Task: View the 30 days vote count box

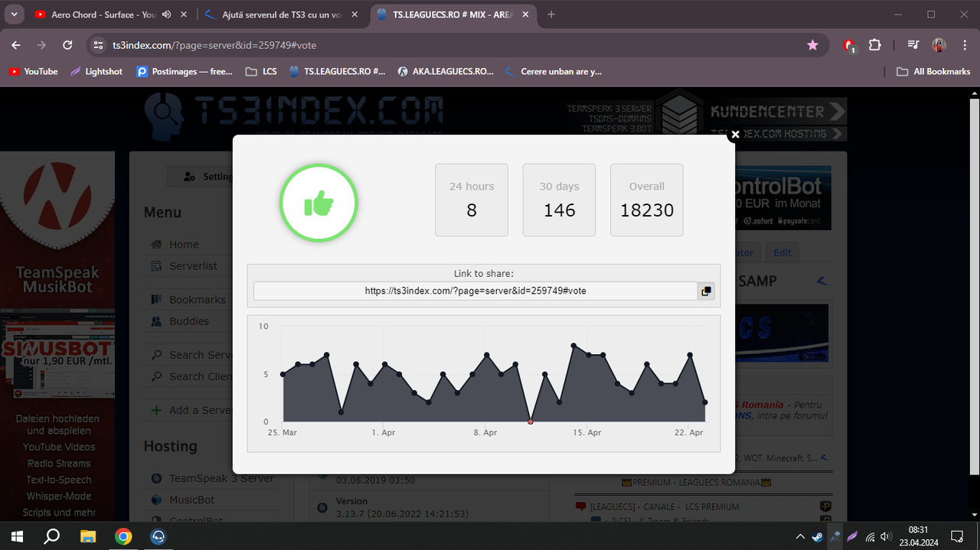Action: click(559, 200)
